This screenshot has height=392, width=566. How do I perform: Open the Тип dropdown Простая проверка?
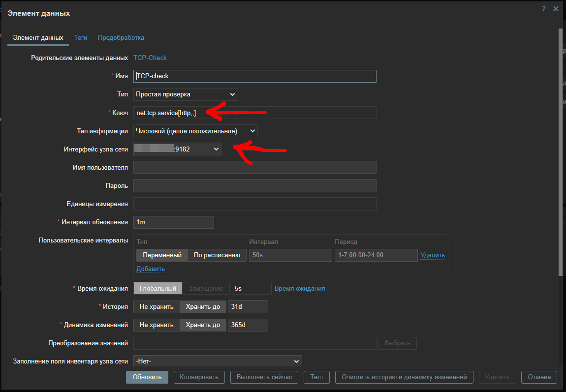point(186,94)
